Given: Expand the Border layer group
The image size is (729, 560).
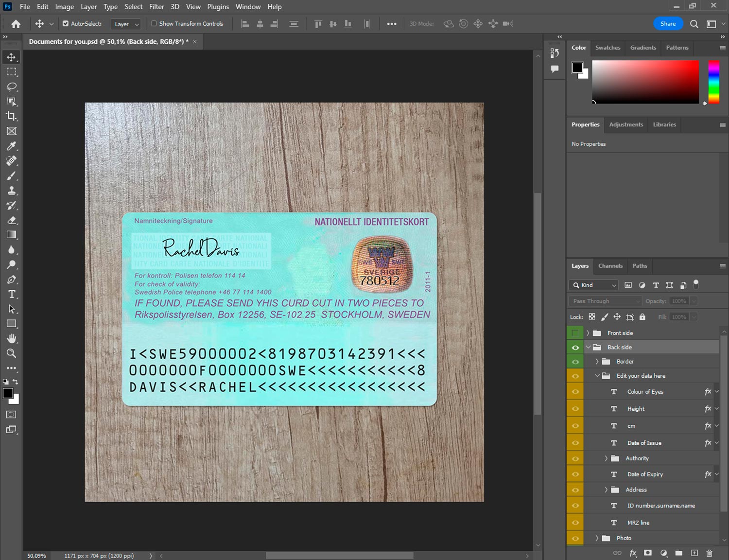Looking at the screenshot, I should tap(597, 362).
